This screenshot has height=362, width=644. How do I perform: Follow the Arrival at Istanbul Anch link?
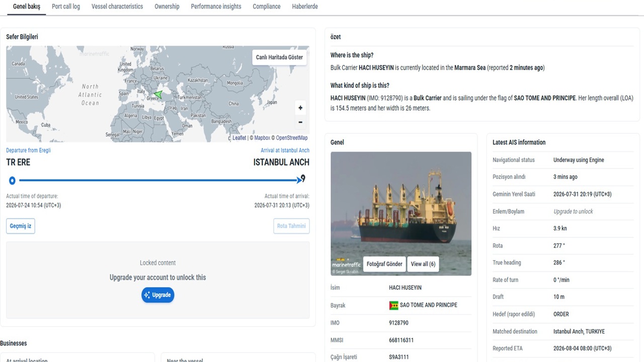(285, 150)
